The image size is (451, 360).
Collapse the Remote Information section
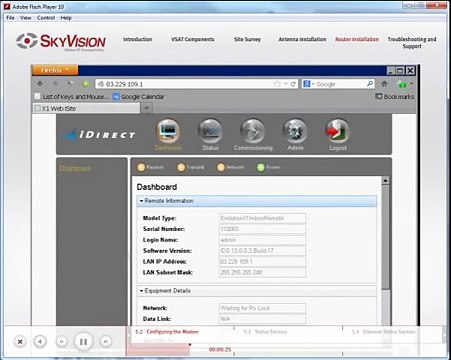coord(257,201)
